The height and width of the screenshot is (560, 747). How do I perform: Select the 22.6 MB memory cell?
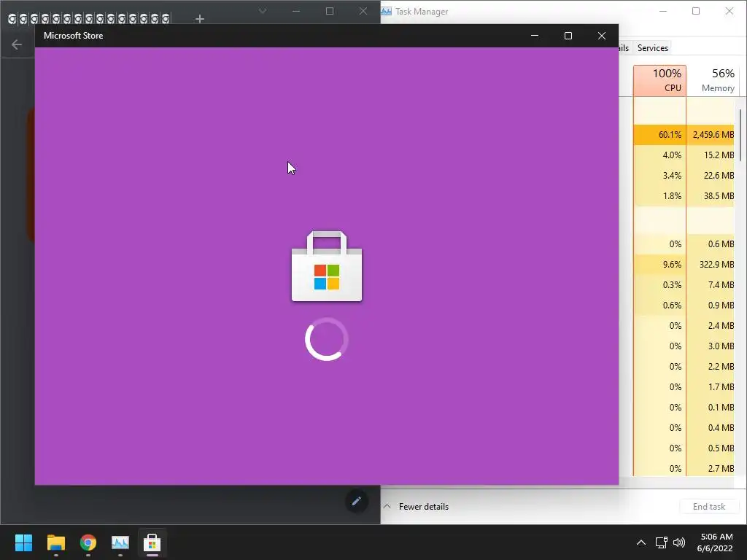711,176
